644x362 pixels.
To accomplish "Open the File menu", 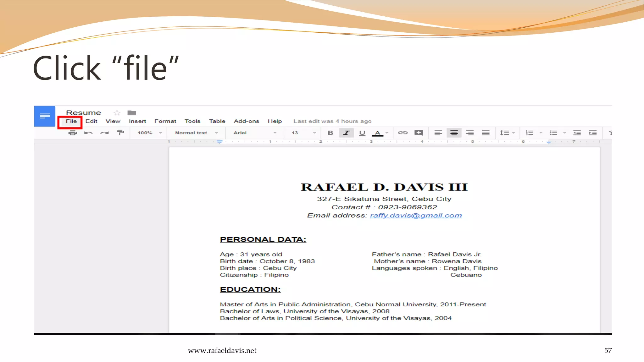I will 71,121.
